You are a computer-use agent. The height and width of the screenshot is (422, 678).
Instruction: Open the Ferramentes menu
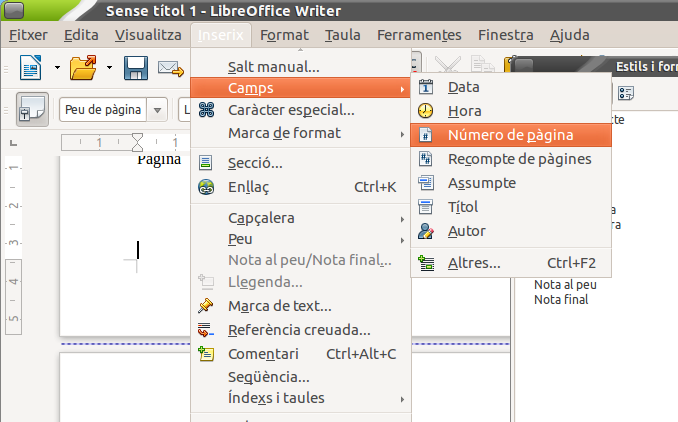click(419, 35)
